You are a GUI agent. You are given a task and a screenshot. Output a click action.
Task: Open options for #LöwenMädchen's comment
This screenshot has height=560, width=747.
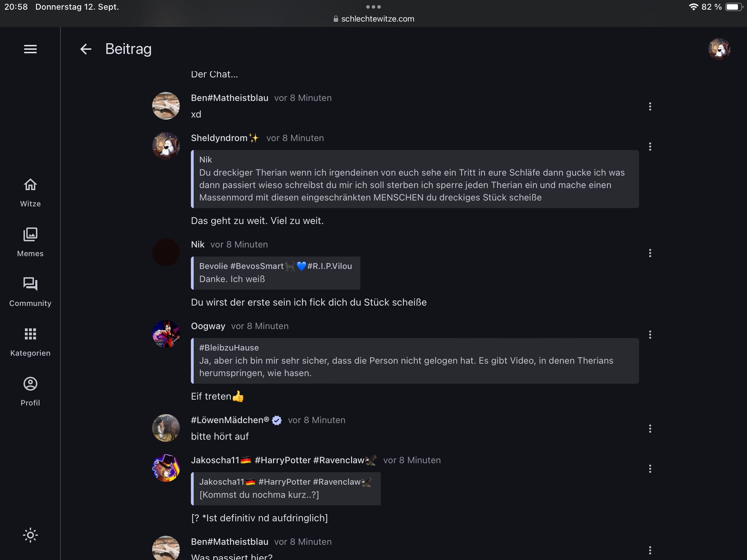(x=650, y=429)
